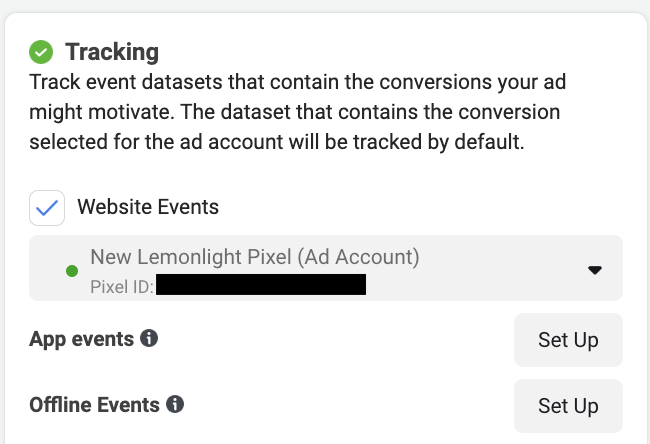Click the 'New Lemonlight Pixel (Ad Account)' name
The image size is (650, 444).
254,257
